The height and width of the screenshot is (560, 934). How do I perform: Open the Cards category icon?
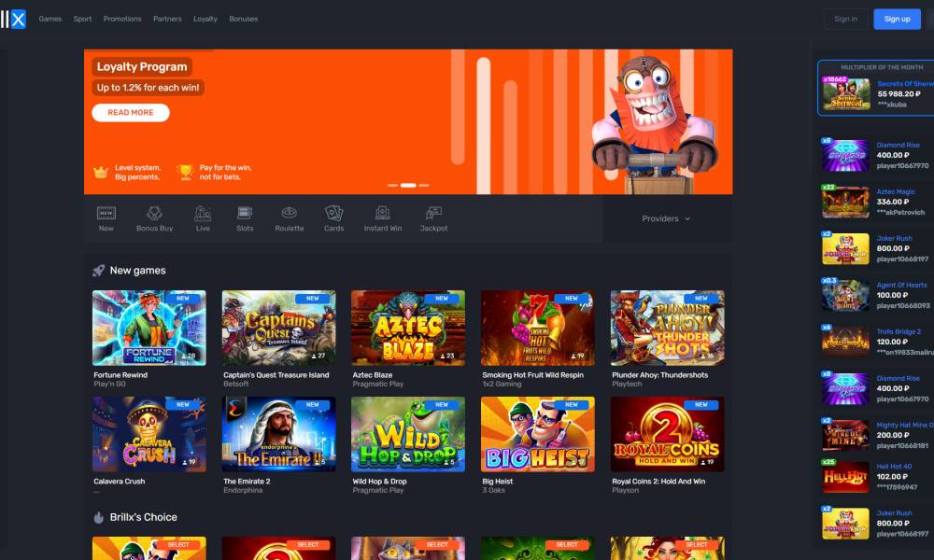click(x=333, y=214)
